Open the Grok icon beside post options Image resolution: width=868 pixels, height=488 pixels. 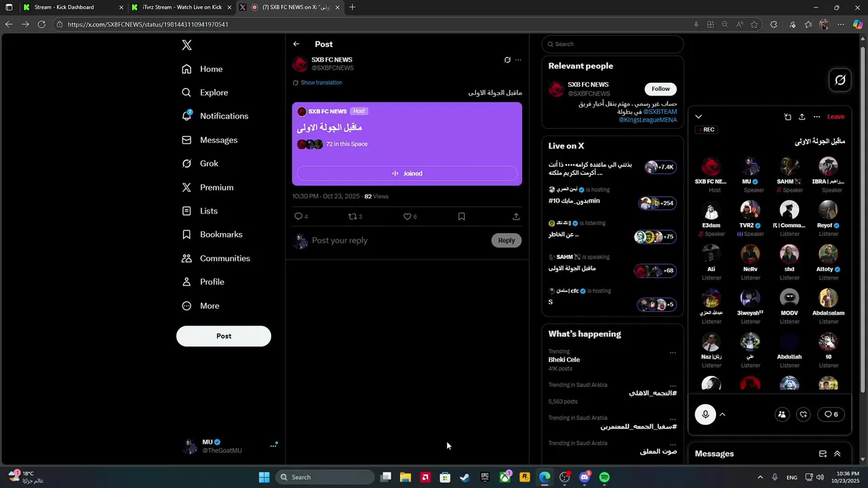pos(507,60)
